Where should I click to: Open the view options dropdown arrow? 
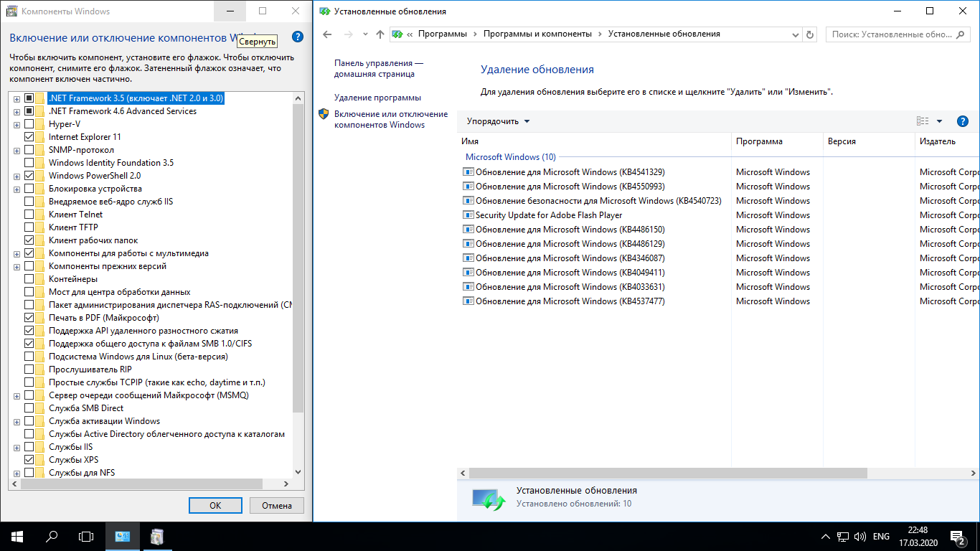[x=939, y=121]
